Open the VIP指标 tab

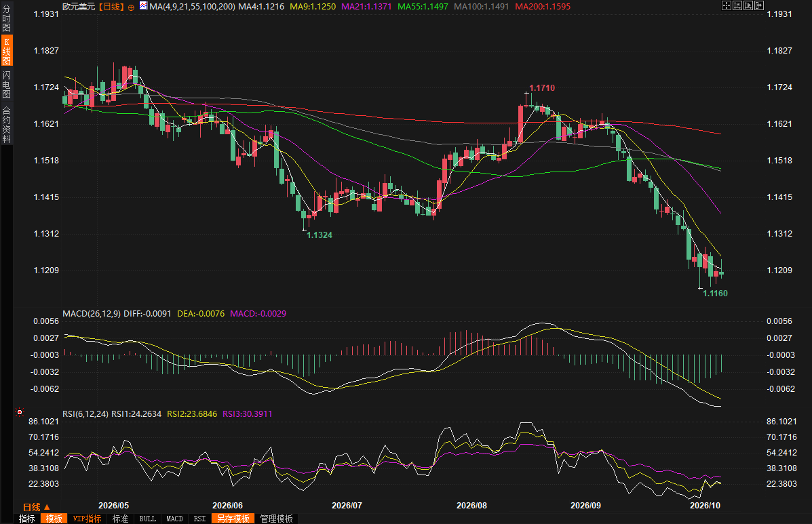click(87, 519)
